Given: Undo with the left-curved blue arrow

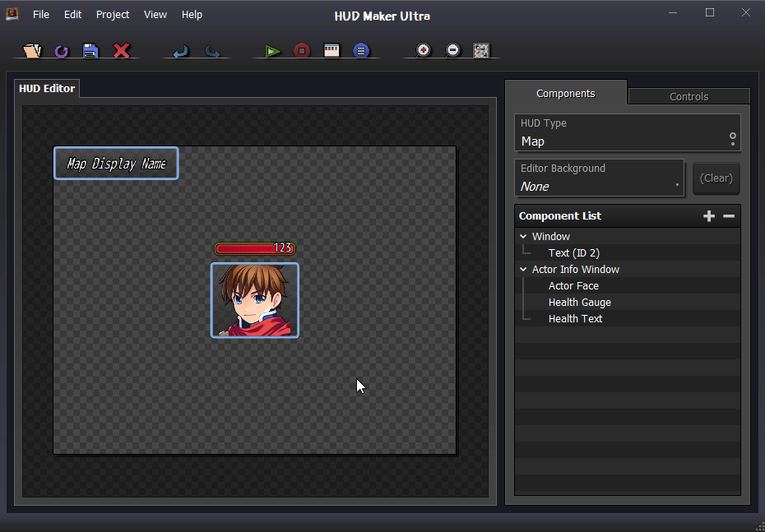Looking at the screenshot, I should (x=181, y=51).
